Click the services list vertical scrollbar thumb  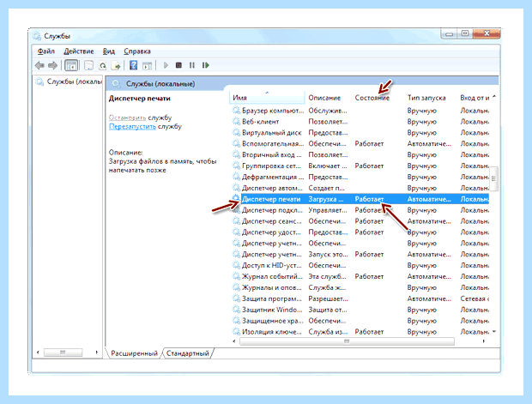click(x=493, y=178)
